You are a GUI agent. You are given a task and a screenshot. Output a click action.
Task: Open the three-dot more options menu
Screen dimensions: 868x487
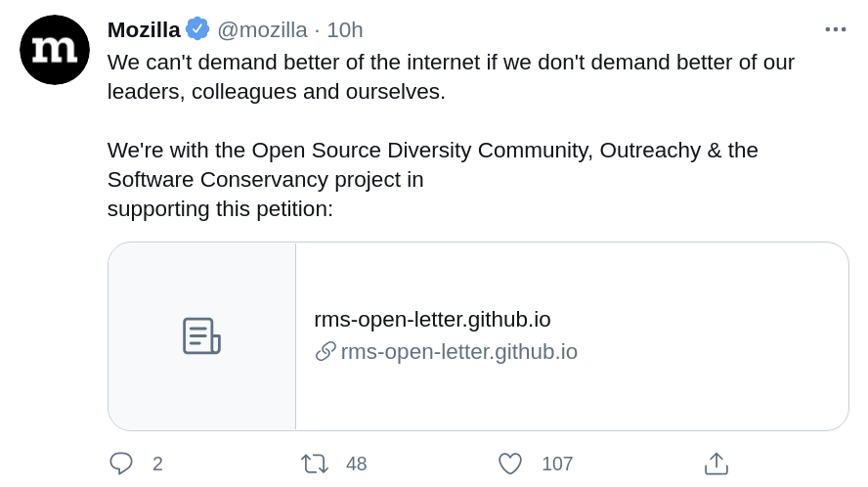coord(836,29)
